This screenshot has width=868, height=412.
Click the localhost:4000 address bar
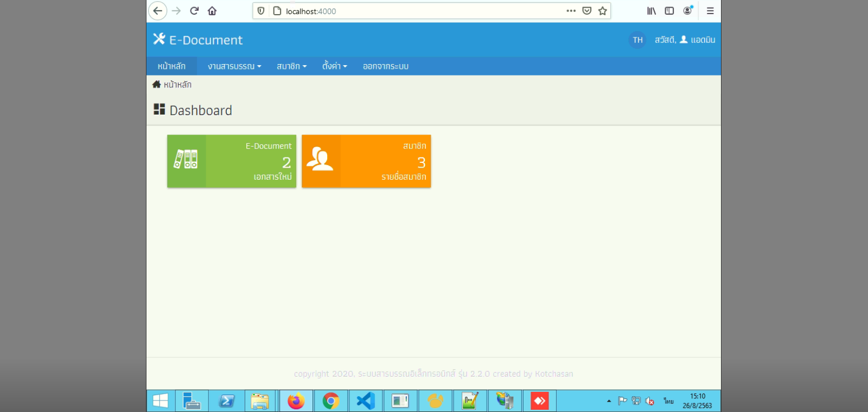(x=423, y=11)
